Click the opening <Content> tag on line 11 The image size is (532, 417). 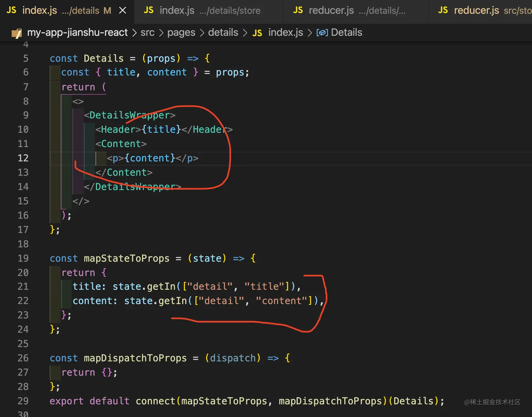[x=121, y=144]
